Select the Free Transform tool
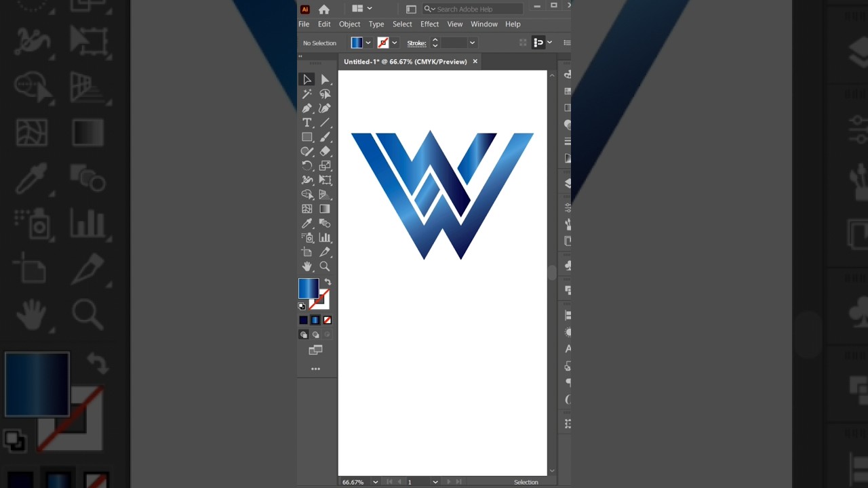Viewport: 868px width, 488px height. pos(325,180)
